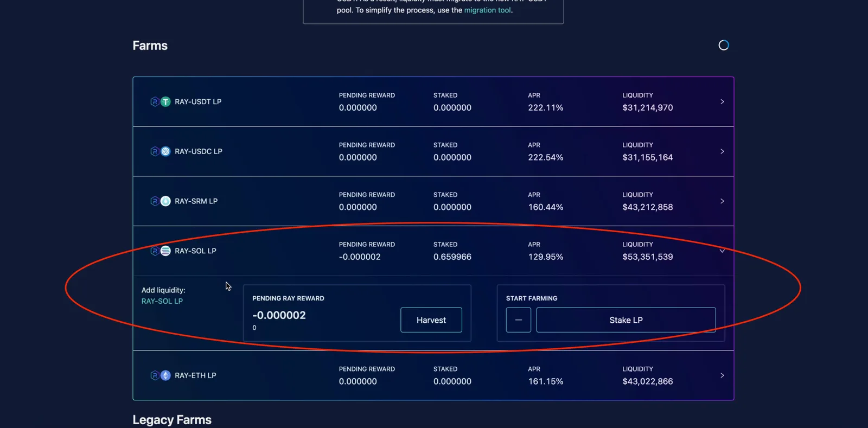Expand the RAY-USDC LP farm row
Viewport: 868px width, 428px height.
[x=722, y=151]
